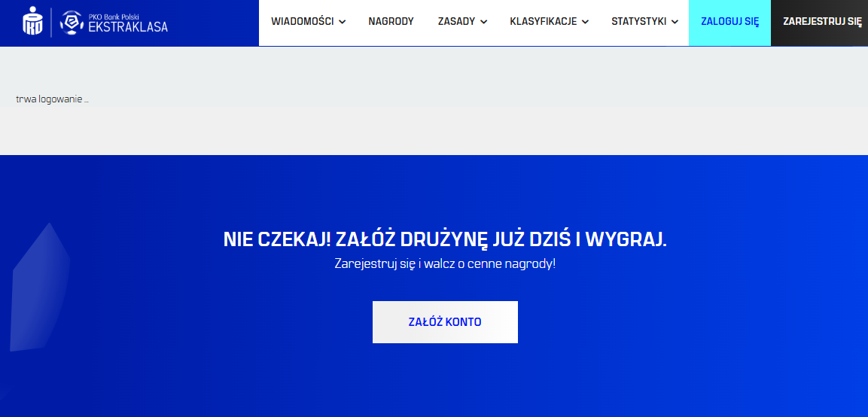Click the chevron arrow next to Zasady
Screen dimensions: 868x417
pos(483,22)
